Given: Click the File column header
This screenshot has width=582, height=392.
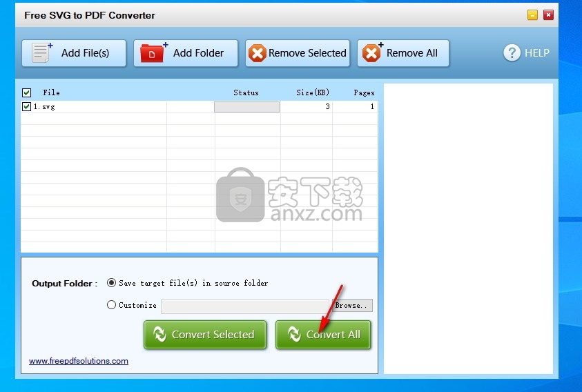Looking at the screenshot, I should [x=51, y=92].
